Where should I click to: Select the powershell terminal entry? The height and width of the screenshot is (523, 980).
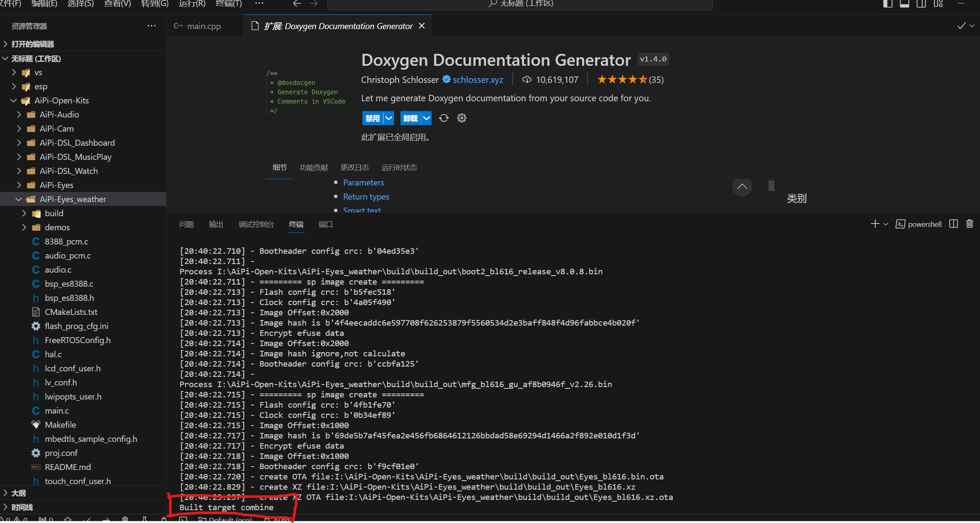[x=918, y=224]
